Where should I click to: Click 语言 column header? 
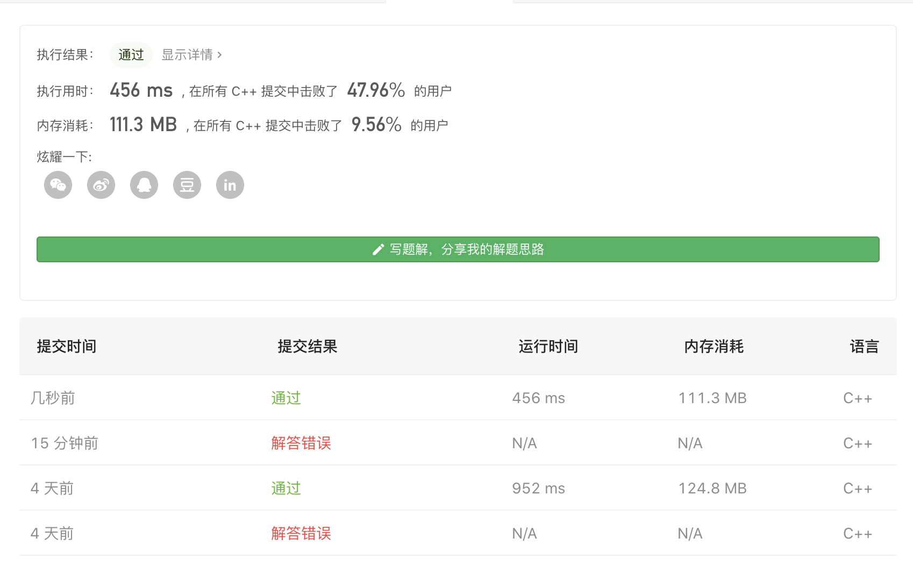coord(864,347)
